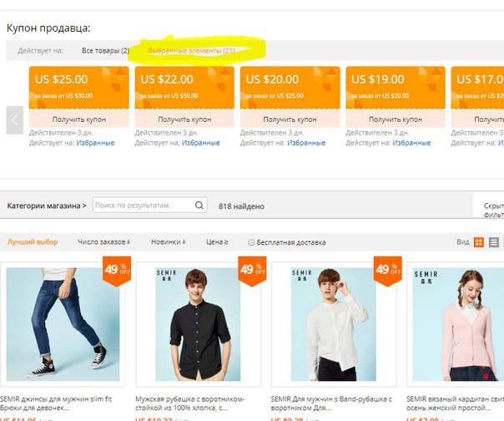Open SEMIR вязаный кардиган title link
504x421 pixels.
(455, 403)
